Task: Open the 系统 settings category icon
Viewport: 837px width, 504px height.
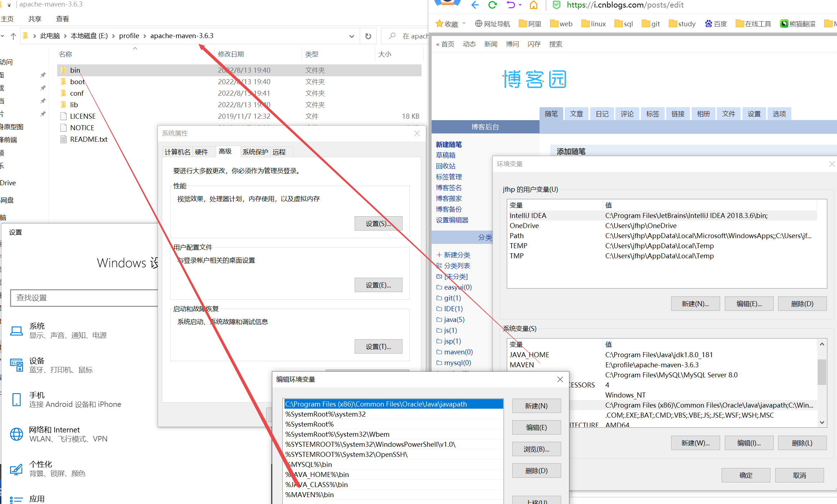Action: 17,330
